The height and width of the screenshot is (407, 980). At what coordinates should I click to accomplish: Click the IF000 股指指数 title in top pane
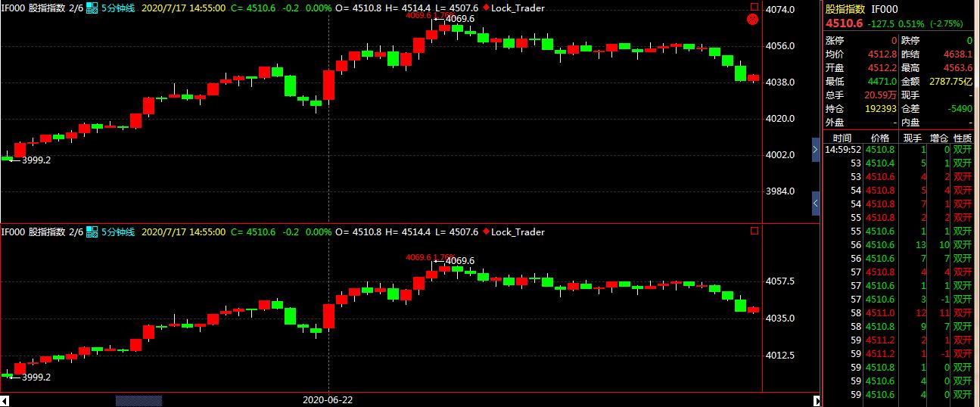(33, 8)
